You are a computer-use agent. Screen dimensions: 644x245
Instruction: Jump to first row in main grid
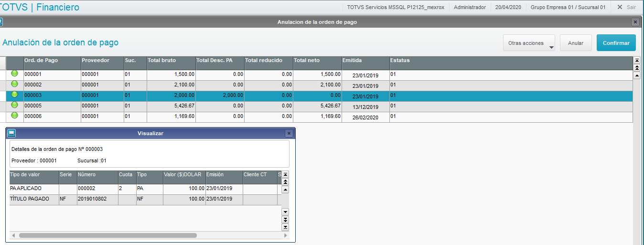pyautogui.click(x=637, y=61)
